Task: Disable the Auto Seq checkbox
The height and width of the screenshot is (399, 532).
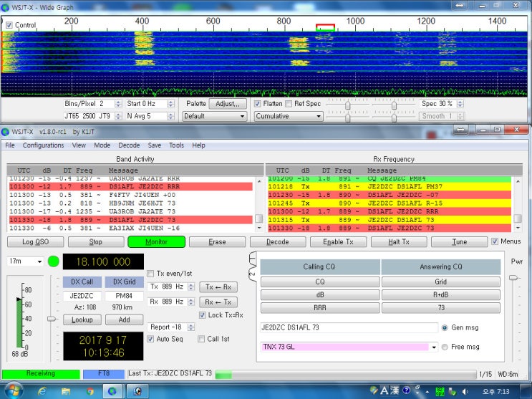Action: (150, 339)
